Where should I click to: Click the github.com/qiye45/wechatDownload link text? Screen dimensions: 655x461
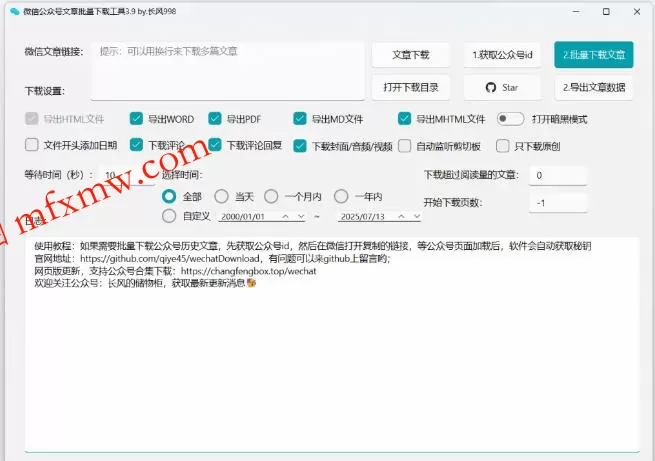170,258
